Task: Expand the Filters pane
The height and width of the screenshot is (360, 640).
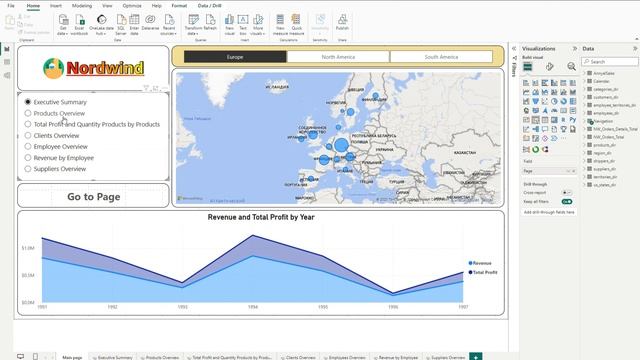Action: click(514, 49)
